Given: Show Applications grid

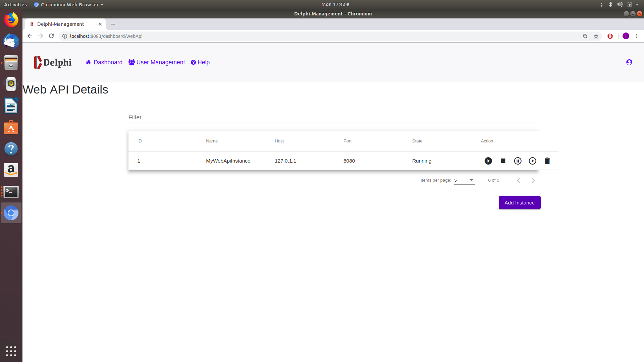Looking at the screenshot, I should click(11, 351).
